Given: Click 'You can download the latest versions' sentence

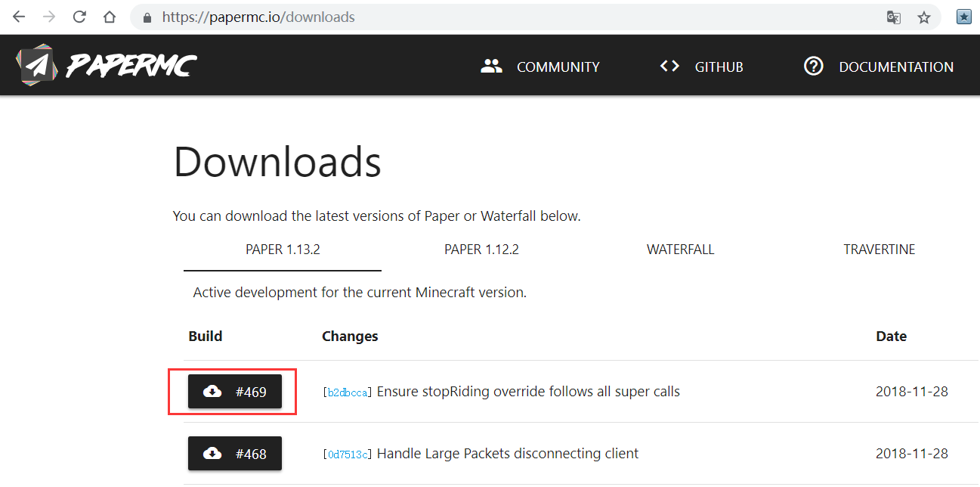Looking at the screenshot, I should tap(377, 216).
